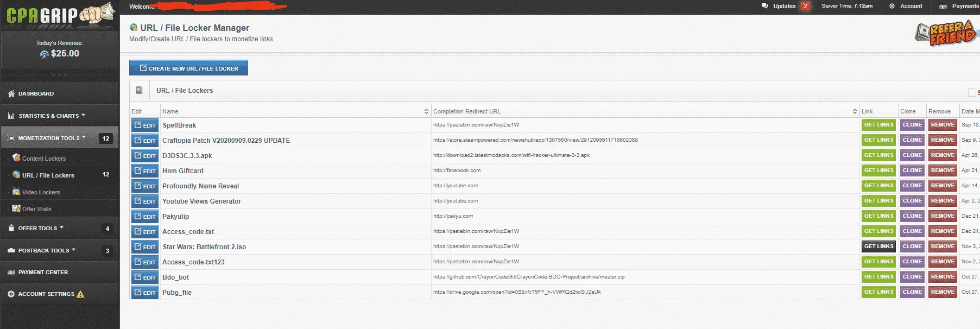Click the Monetization Tools icon
This screenshot has width=980, height=329.
click(11, 138)
